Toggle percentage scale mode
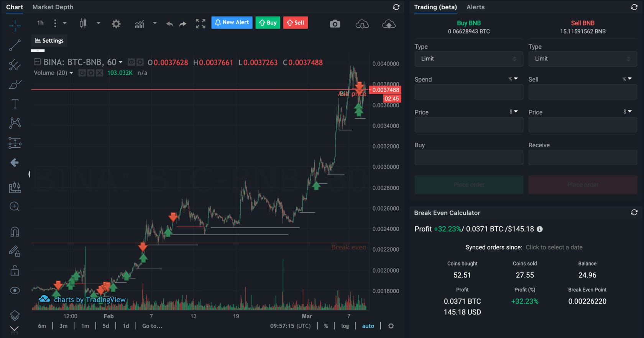 [x=326, y=326]
